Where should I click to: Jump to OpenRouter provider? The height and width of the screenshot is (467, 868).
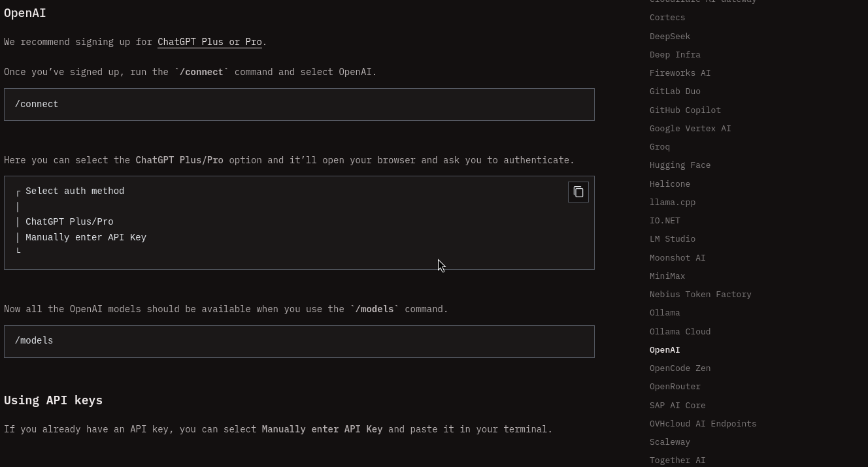click(x=675, y=387)
